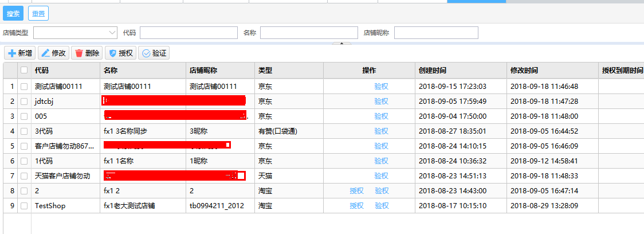The width and height of the screenshot is (644, 234).
Task: Click the 修改 pencil edit icon
Action: [45, 53]
